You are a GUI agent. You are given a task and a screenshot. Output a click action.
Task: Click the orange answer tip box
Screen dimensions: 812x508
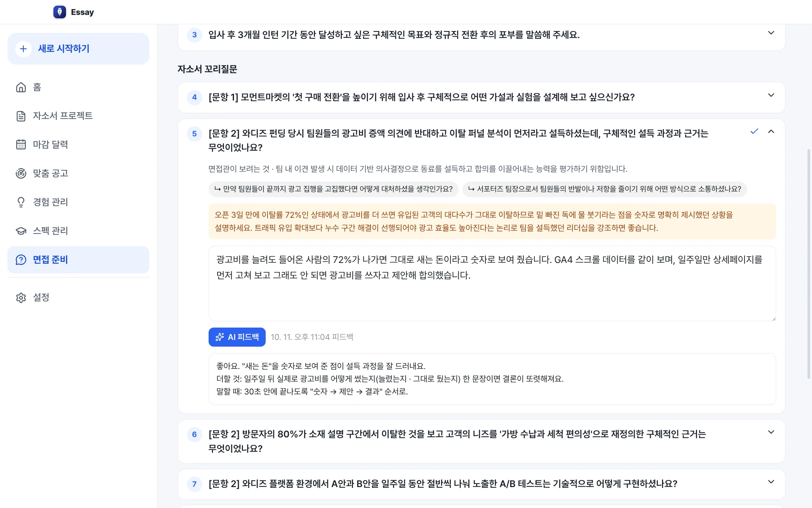pyautogui.click(x=492, y=222)
